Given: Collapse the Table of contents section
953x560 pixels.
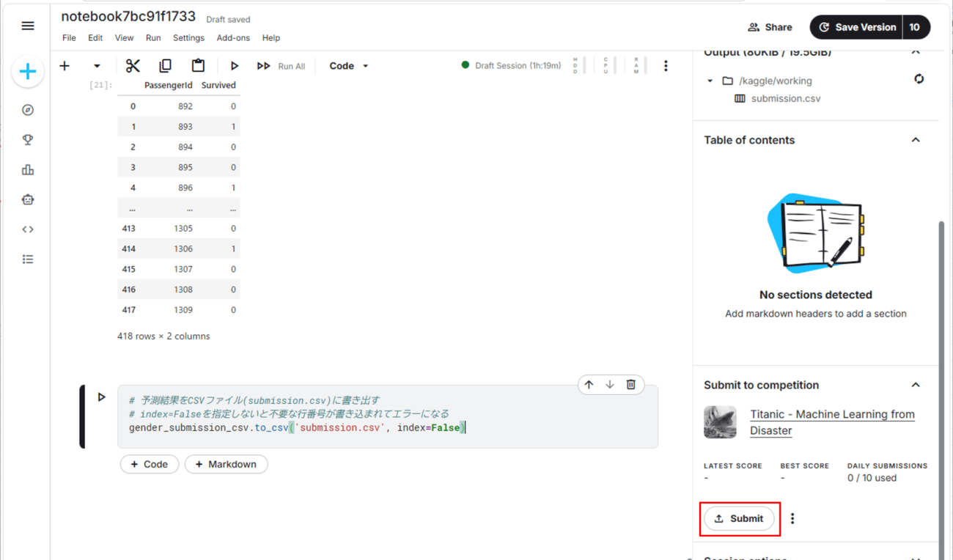Looking at the screenshot, I should (x=916, y=140).
